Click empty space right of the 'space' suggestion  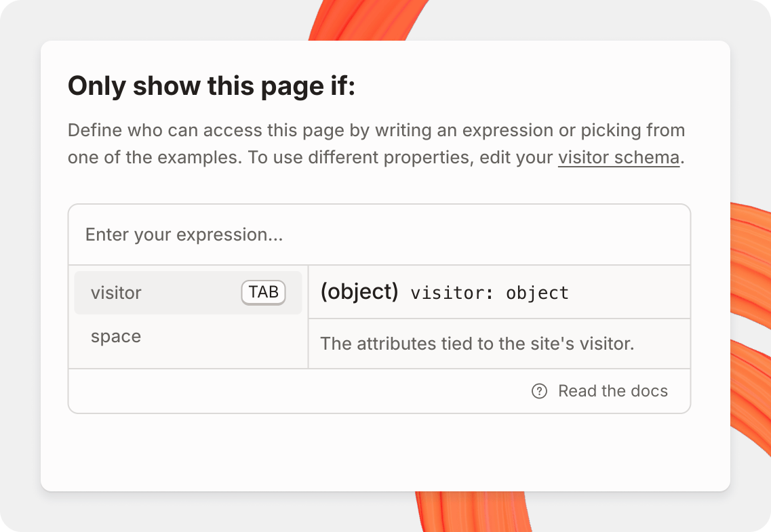224,337
